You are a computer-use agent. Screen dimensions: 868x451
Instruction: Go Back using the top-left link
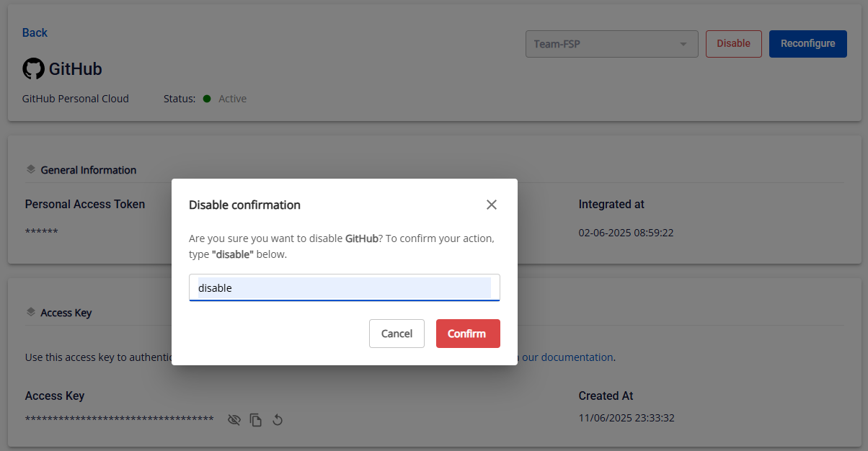35,32
